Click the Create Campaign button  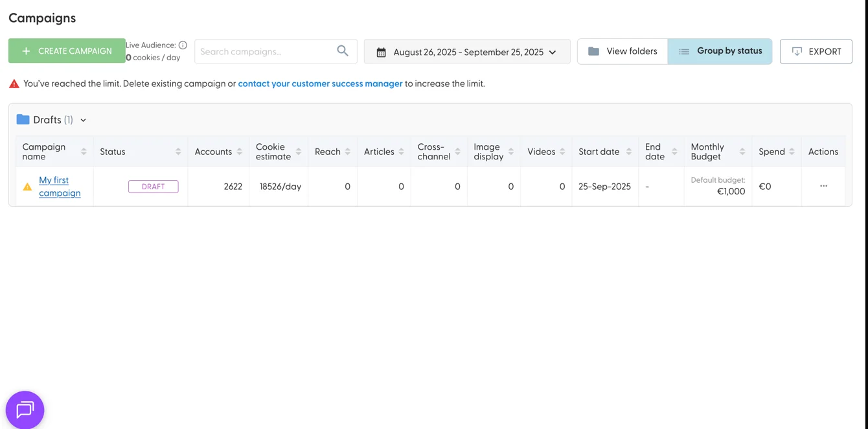[67, 51]
